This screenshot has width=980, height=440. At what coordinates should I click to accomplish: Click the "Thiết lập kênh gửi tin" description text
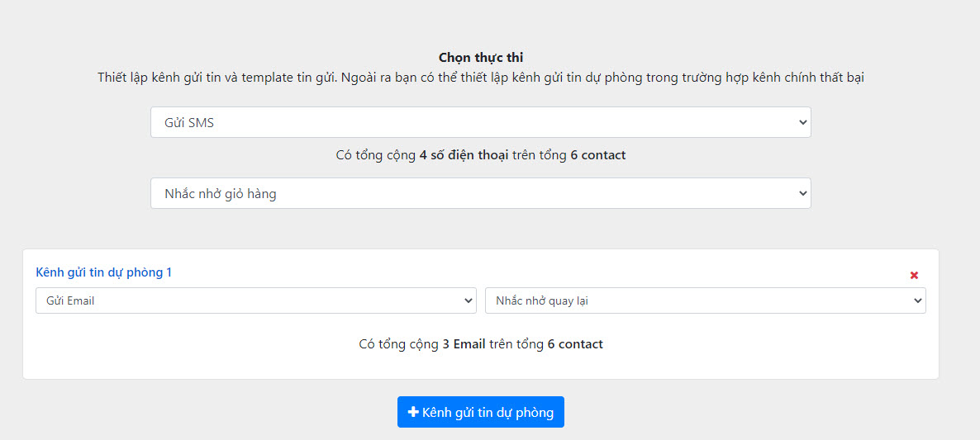[480, 78]
